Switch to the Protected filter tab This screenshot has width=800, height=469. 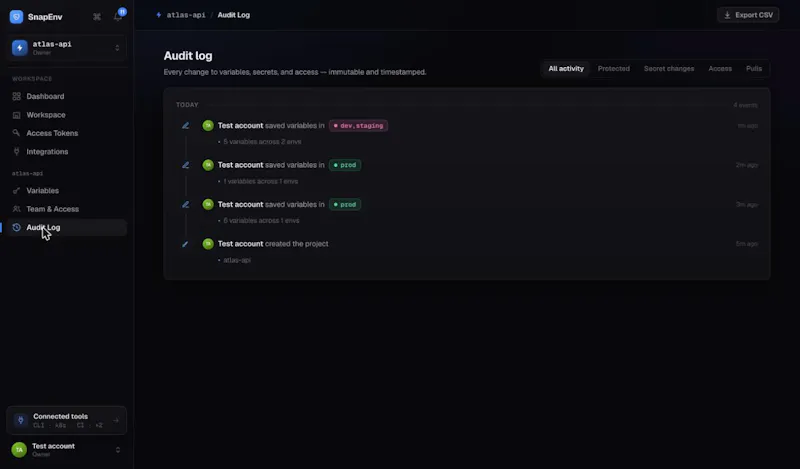[614, 68]
